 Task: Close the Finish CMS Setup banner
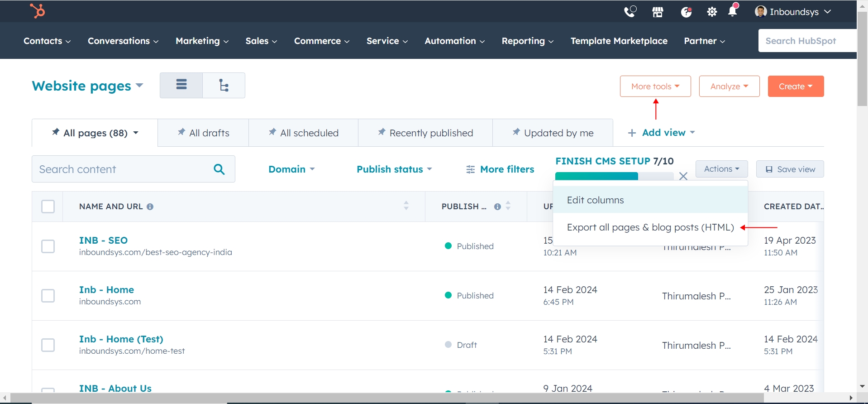(x=683, y=176)
